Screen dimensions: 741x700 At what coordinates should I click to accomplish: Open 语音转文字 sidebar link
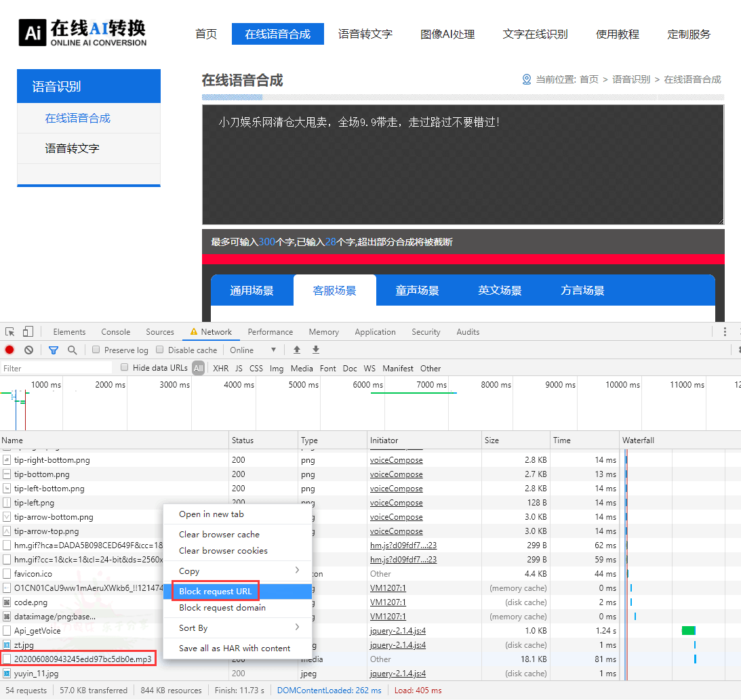tap(72, 148)
